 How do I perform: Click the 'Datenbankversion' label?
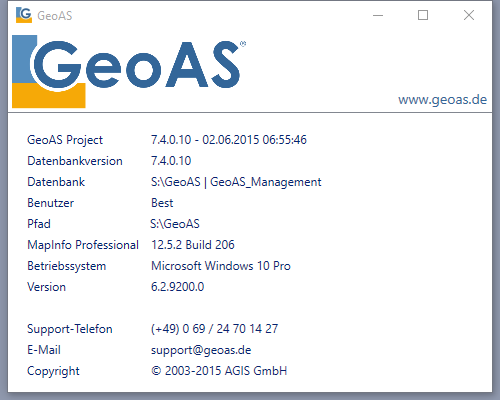75,161
